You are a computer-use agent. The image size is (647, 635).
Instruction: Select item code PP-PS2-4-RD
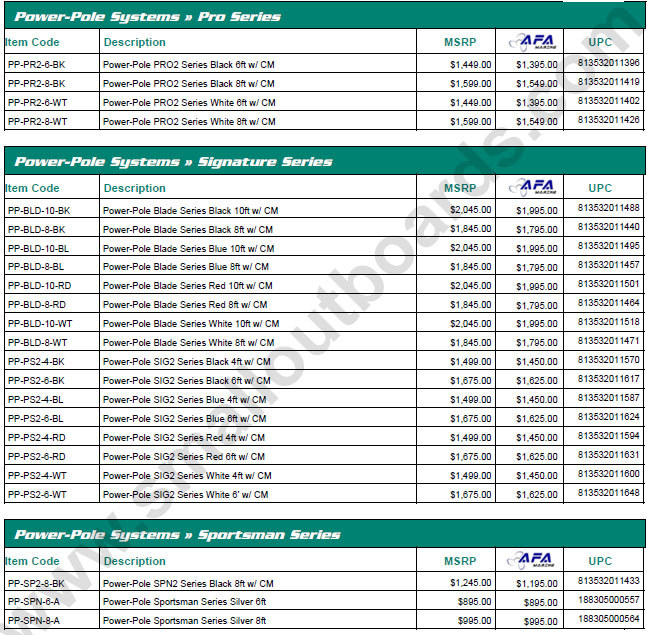pyautogui.click(x=36, y=438)
